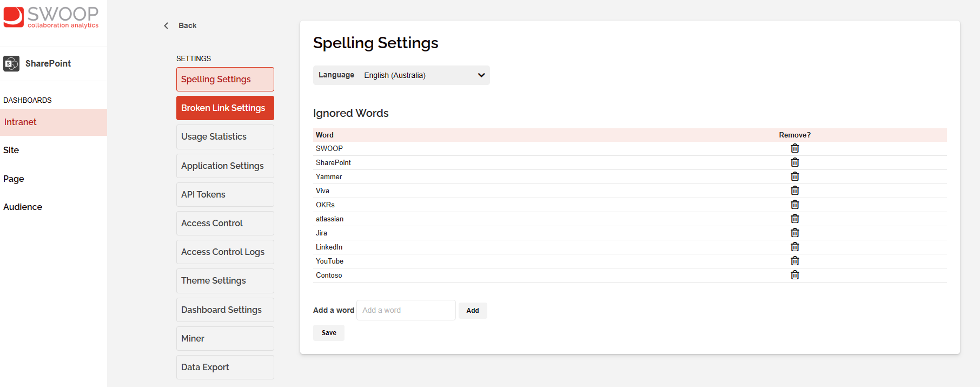Viewport: 980px width, 387px height.
Task: Switch to the Page dashboard
Action: click(x=14, y=179)
